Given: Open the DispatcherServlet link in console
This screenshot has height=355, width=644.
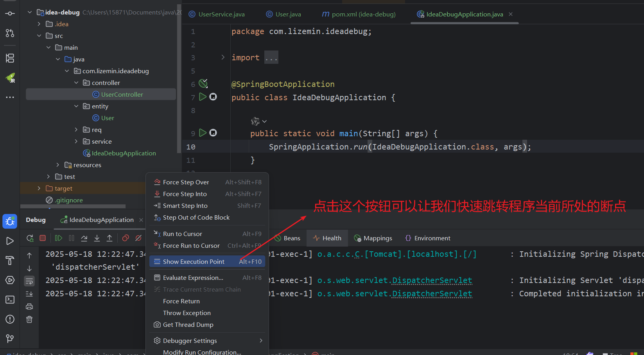Looking at the screenshot, I should coord(432,281).
